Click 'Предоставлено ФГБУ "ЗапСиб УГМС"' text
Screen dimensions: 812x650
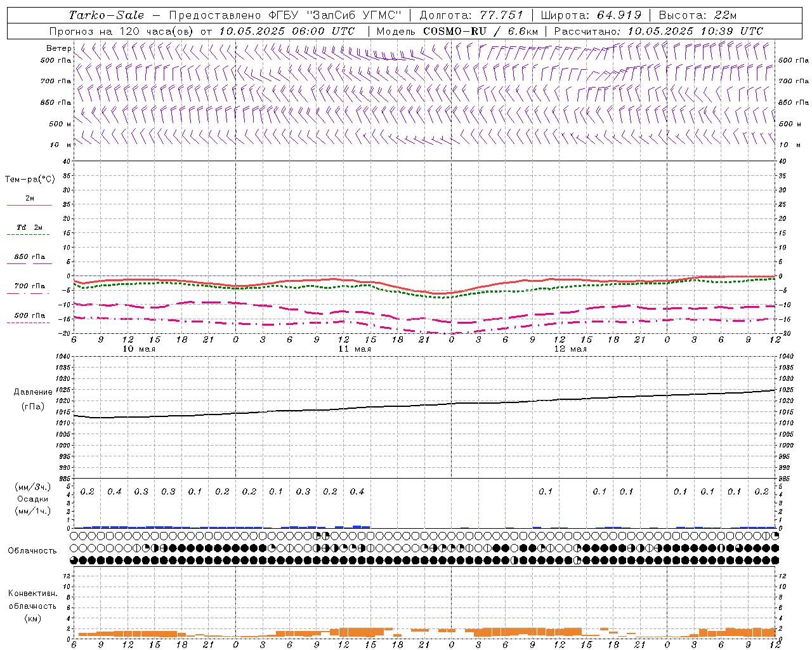pos(285,15)
